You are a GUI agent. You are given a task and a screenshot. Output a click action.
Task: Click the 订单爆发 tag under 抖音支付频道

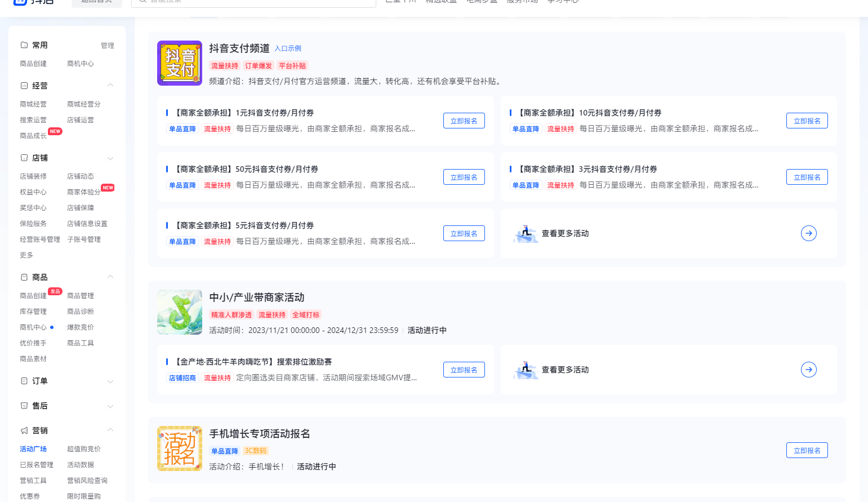click(259, 66)
